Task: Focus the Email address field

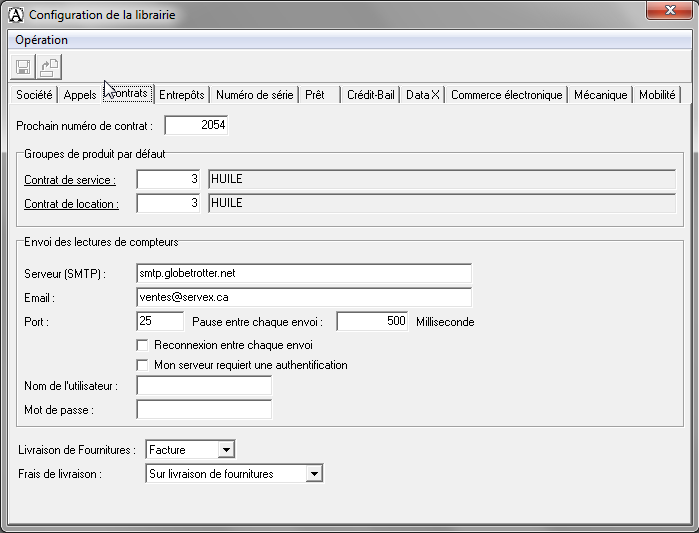Action: (303, 297)
